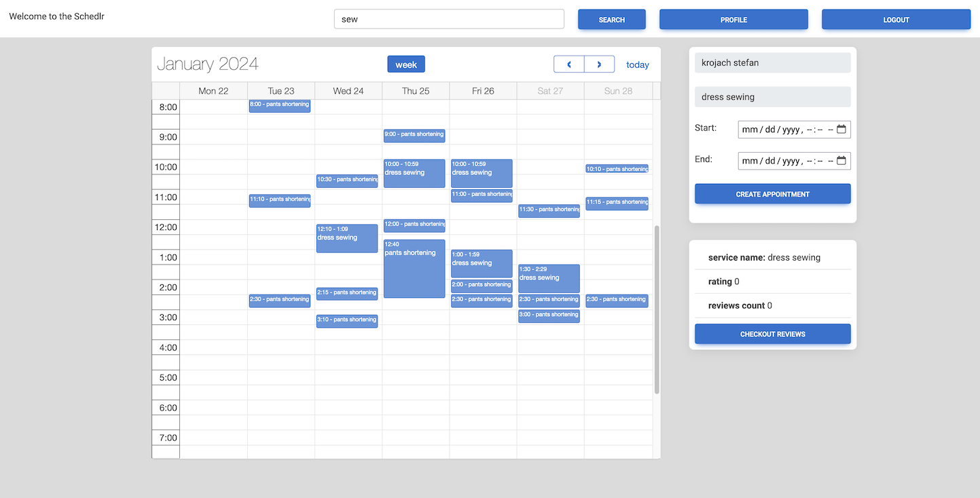Viewport: 980px width, 498px height.
Task: Click the previous week arrow button
Action: tap(569, 64)
